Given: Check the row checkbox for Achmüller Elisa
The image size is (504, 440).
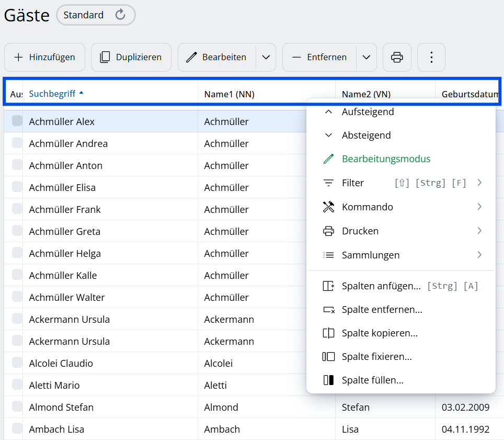Looking at the screenshot, I should [17, 187].
